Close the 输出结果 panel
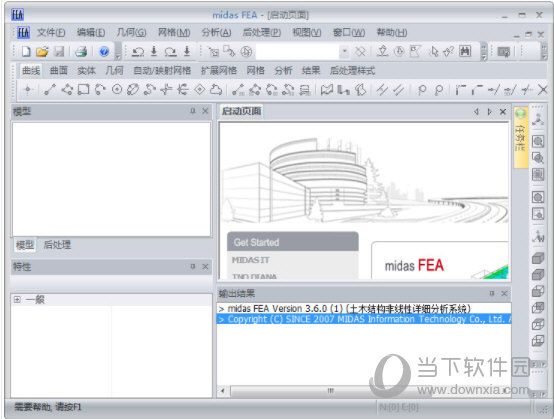This screenshot has height=419, width=554. point(504,293)
